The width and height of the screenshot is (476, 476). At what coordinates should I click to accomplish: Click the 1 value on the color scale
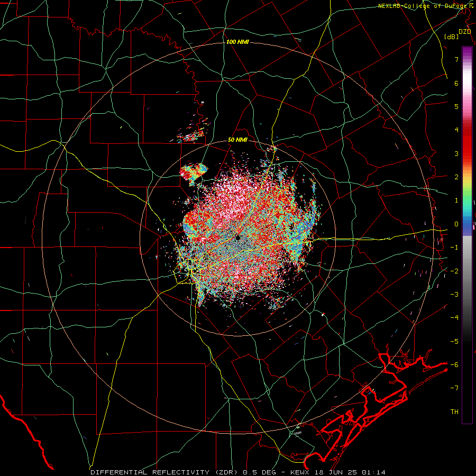pos(456,200)
